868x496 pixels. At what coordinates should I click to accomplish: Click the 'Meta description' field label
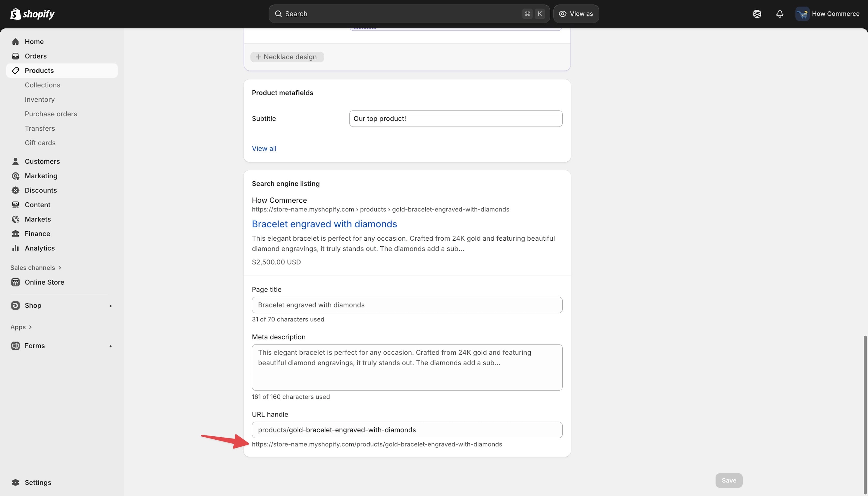(278, 337)
